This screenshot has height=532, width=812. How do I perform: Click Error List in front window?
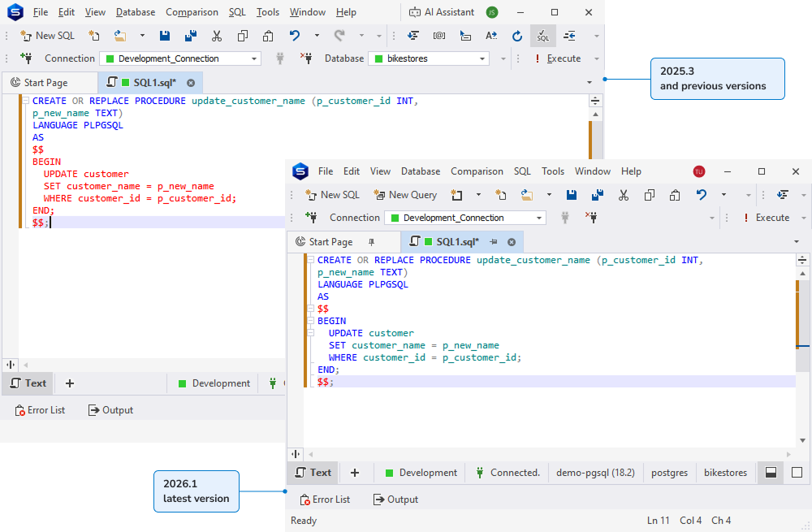(x=326, y=500)
